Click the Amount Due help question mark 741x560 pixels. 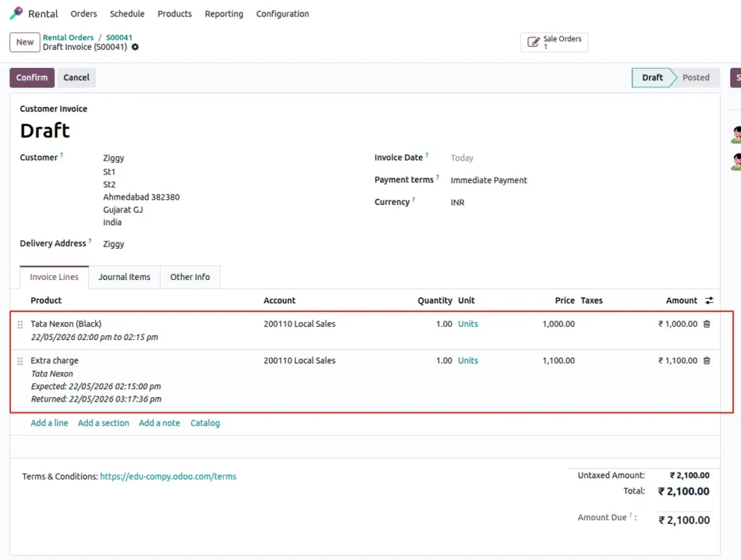630,515
